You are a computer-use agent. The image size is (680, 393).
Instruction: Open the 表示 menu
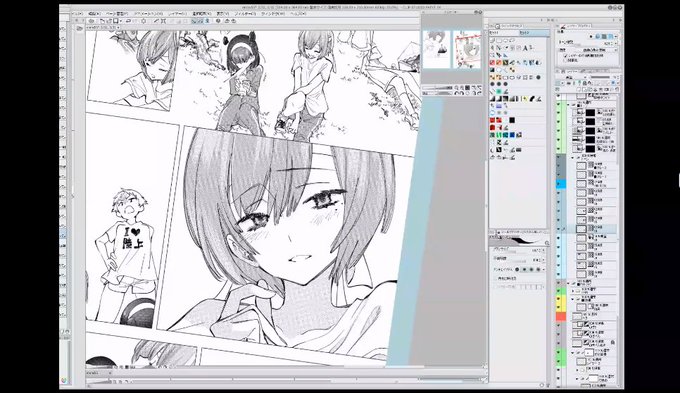[x=222, y=13]
